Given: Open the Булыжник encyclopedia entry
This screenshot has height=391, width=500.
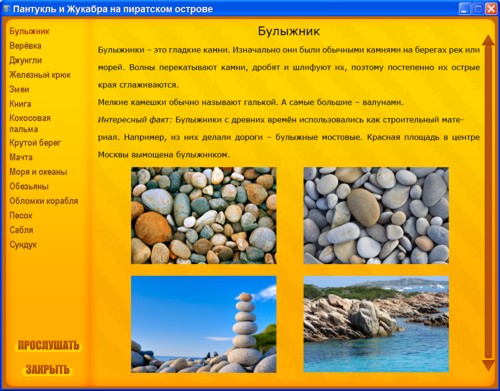Looking at the screenshot, I should (x=29, y=31).
